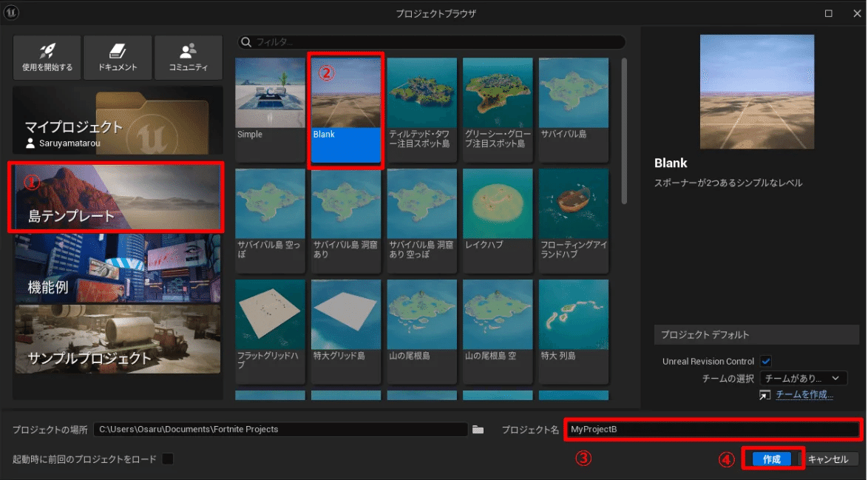Click the search magnifier icon in the filter bar
Image resolution: width=868 pixels, height=480 pixels.
[246, 42]
